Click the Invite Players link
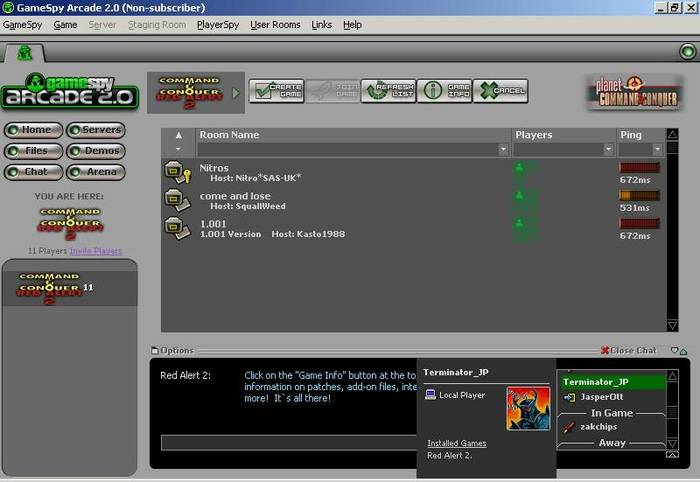 click(x=96, y=251)
